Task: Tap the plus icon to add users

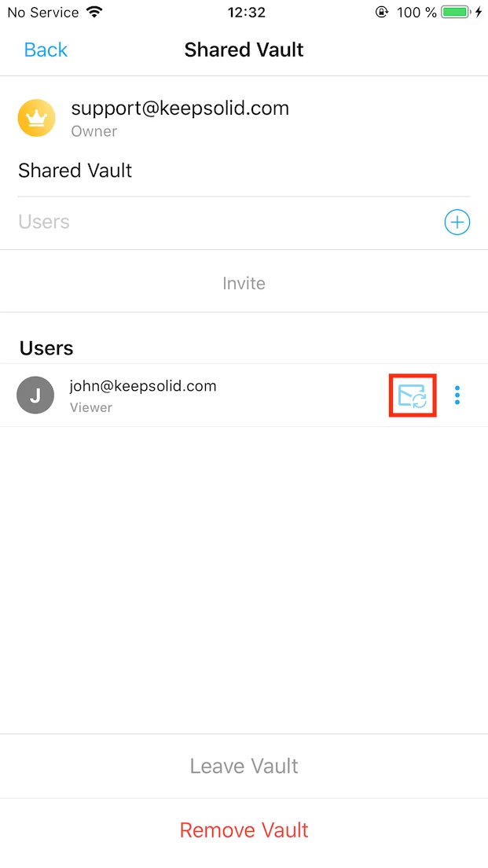Action: (x=457, y=222)
